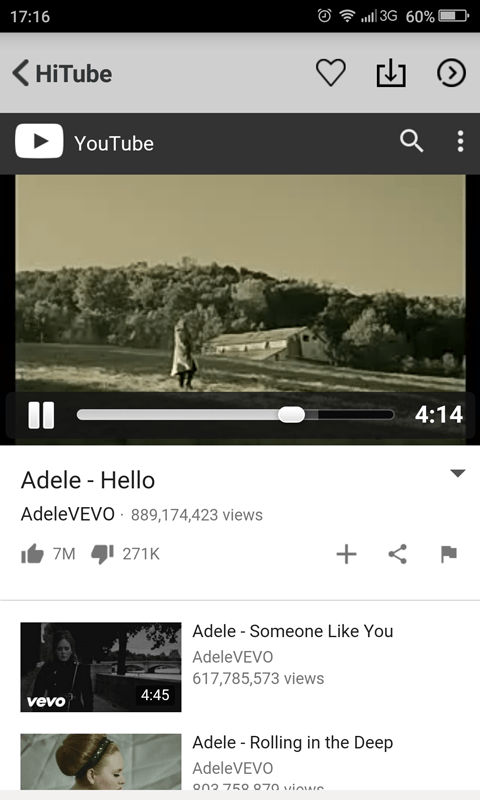Select the Adele - Someone Like You title
480x800 pixels.
pyautogui.click(x=293, y=631)
